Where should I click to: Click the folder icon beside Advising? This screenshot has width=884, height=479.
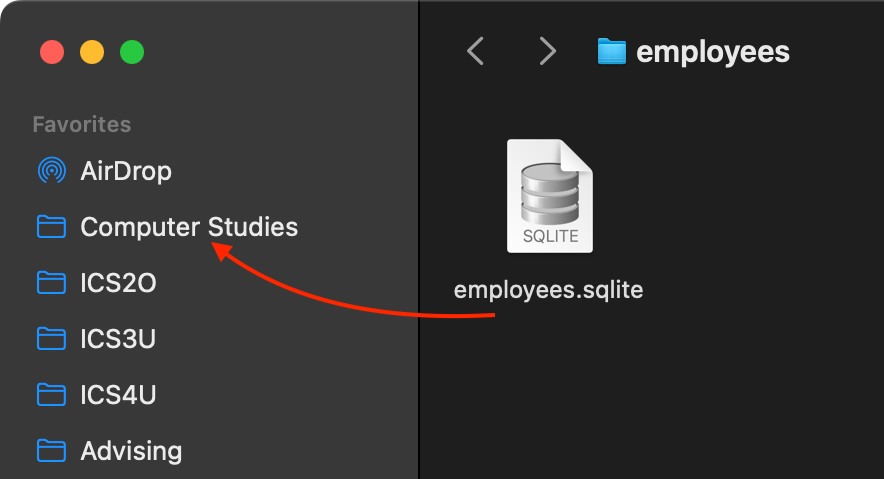(51, 451)
